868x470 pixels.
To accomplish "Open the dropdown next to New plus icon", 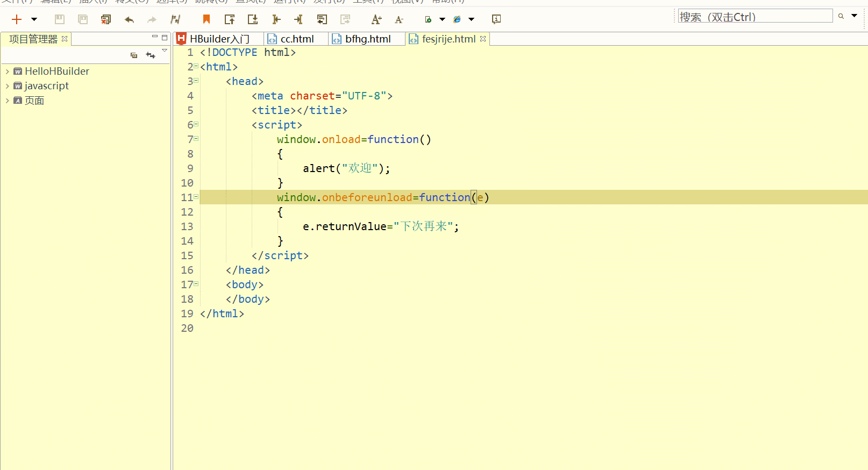I will (x=34, y=19).
